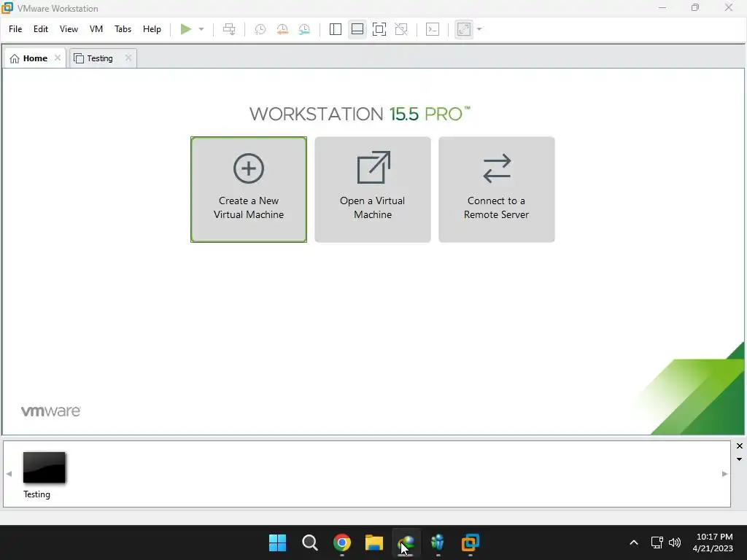Open the volume tray icon
The width and height of the screenshot is (747, 560).
point(675,542)
